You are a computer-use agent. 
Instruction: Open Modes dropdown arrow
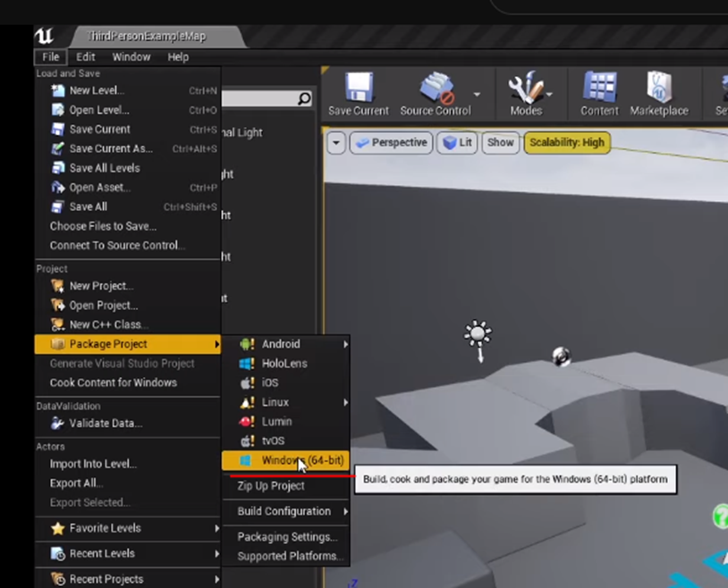(549, 94)
